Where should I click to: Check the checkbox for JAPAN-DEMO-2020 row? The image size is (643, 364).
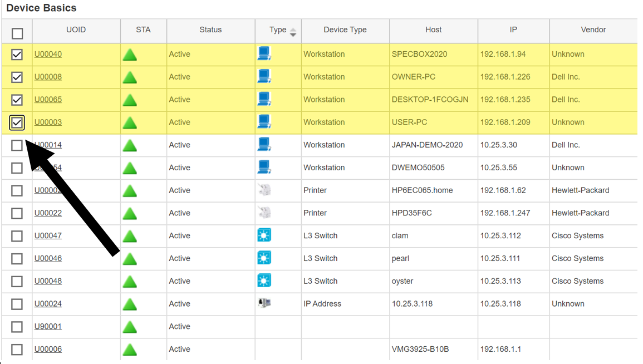(17, 145)
